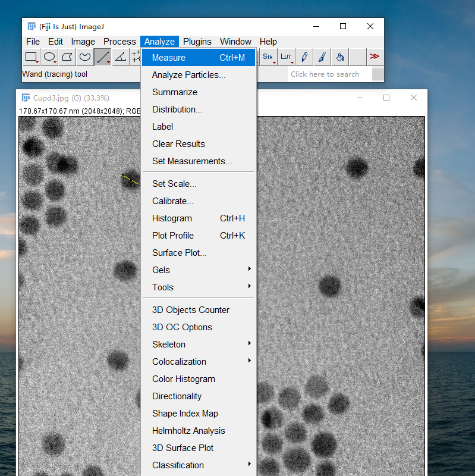Screen dimensions: 475x476
Task: Select the Straight Line tool
Action: [103, 57]
